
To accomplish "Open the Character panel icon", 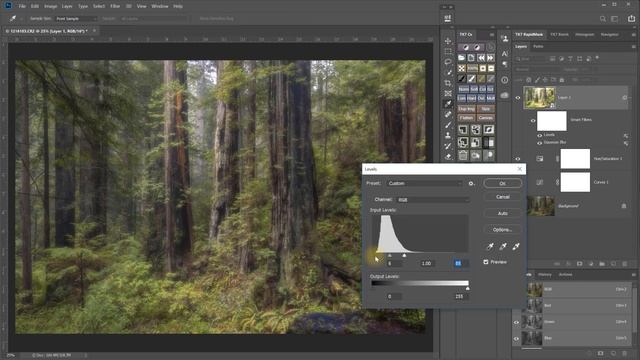I will coord(505,54).
